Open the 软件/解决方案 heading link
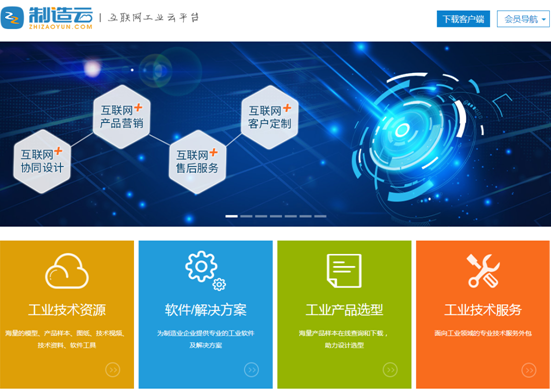The width and height of the screenshot is (551, 389). click(206, 310)
